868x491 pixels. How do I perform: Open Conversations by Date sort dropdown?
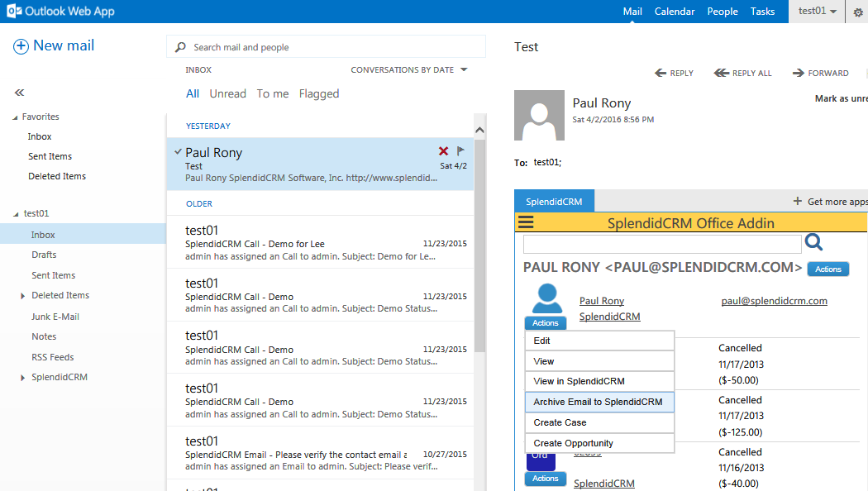pos(409,69)
